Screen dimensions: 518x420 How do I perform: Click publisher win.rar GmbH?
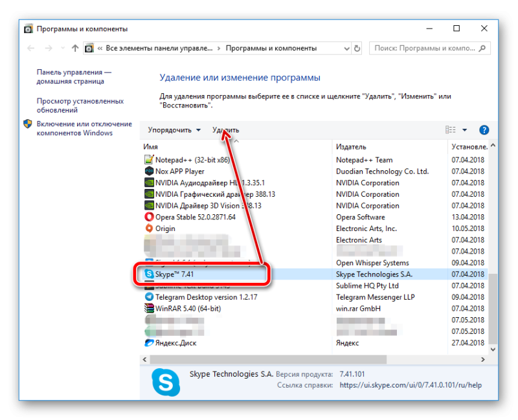coord(358,309)
